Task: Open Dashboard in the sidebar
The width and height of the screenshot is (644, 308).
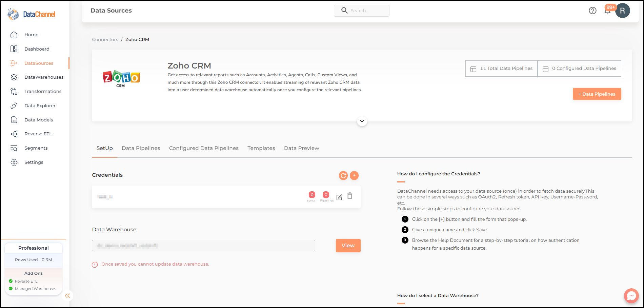Action: 37,49
